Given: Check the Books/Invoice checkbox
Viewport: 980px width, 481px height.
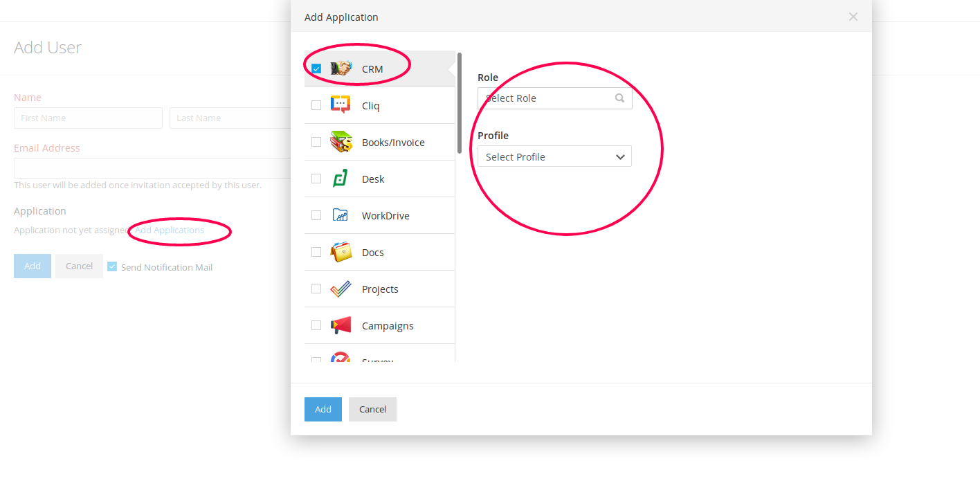Looking at the screenshot, I should pyautogui.click(x=316, y=142).
